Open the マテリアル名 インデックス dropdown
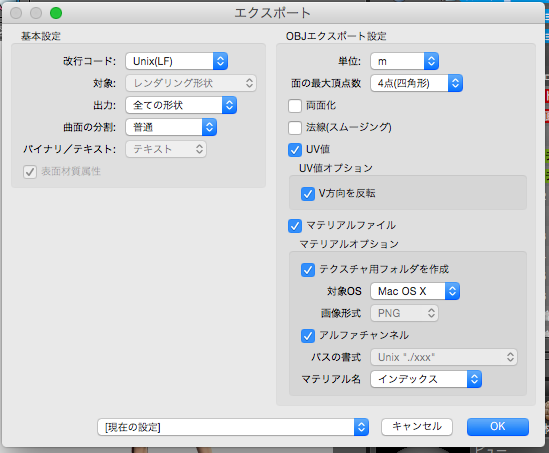Screen dimensions: 549x453 [426, 379]
